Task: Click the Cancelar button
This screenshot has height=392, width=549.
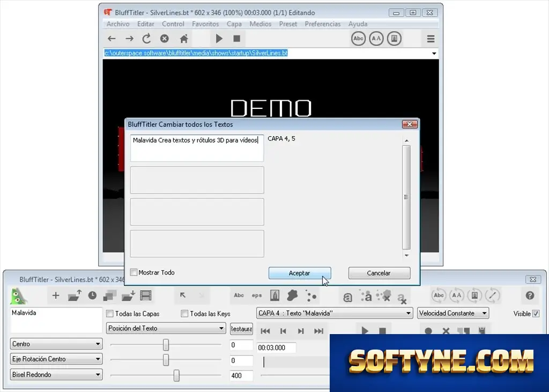Action: tap(379, 273)
